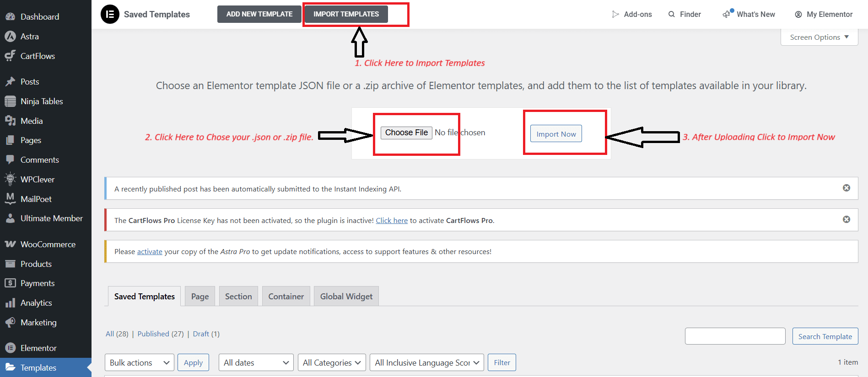Click the Astra logo icon
The width and height of the screenshot is (868, 377).
[x=10, y=36]
